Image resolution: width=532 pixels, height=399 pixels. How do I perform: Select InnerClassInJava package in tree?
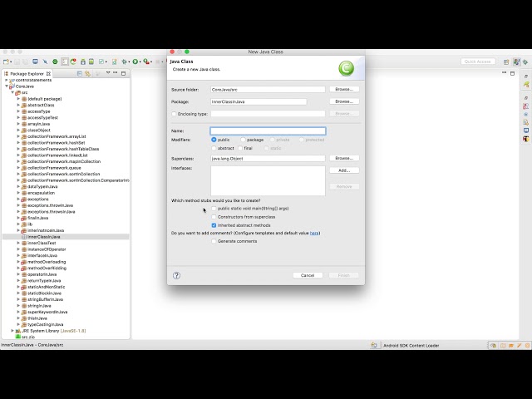point(44,237)
